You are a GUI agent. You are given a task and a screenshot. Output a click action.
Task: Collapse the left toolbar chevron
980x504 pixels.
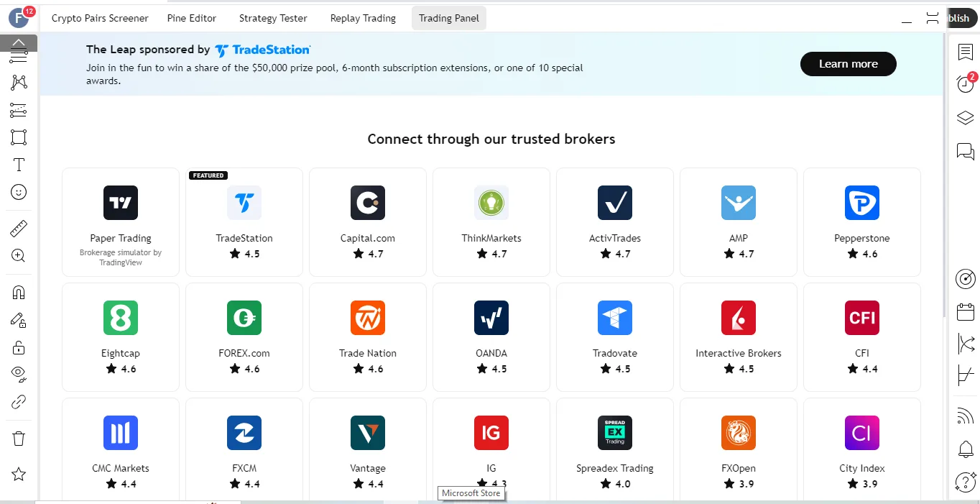[x=19, y=43]
